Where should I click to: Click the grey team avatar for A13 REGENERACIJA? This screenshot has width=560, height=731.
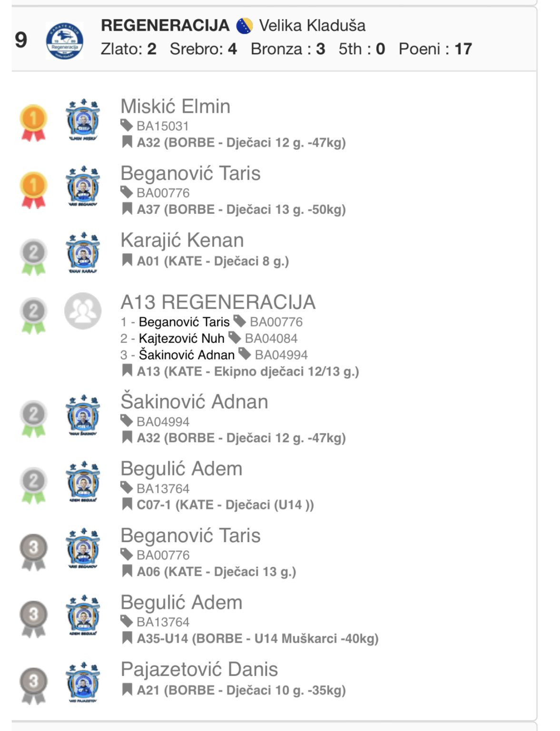pyautogui.click(x=83, y=311)
